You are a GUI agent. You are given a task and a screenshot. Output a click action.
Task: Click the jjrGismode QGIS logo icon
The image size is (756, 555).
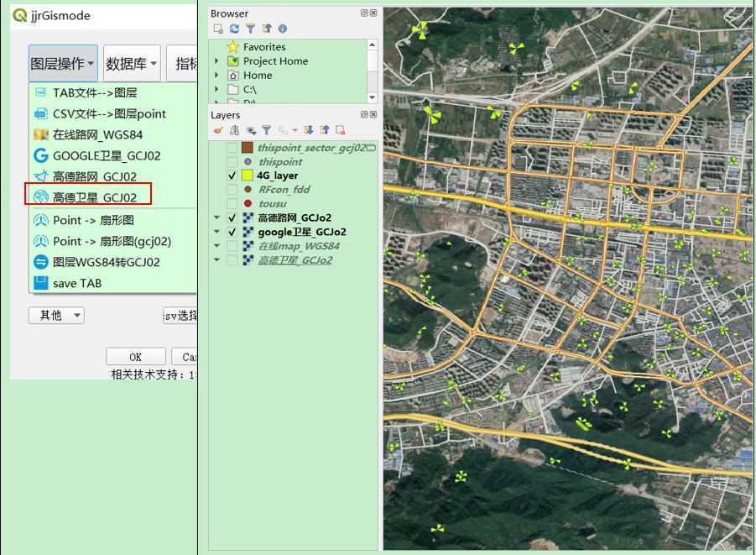coord(20,15)
